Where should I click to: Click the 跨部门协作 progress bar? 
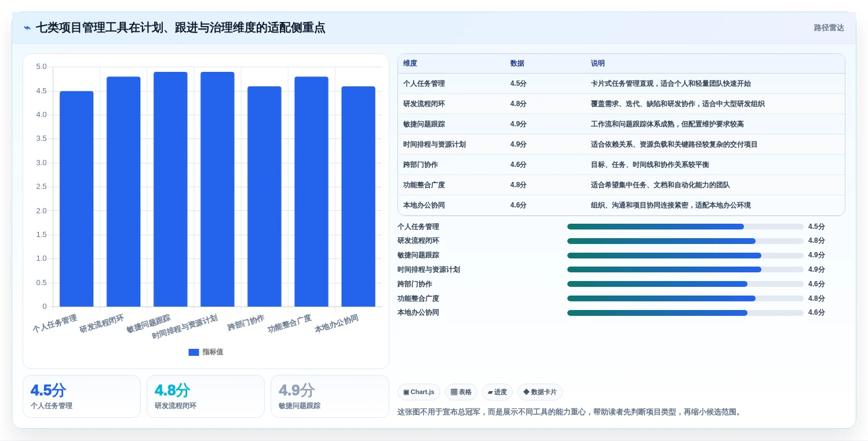[685, 284]
